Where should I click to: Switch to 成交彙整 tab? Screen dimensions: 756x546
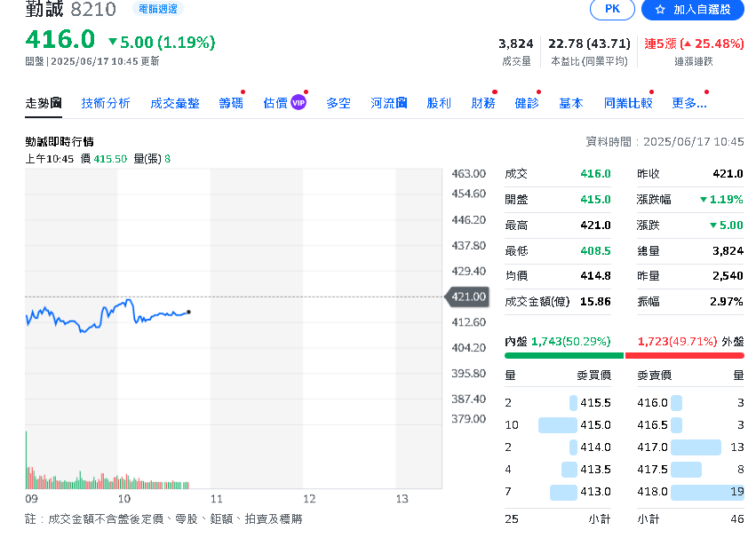[174, 103]
